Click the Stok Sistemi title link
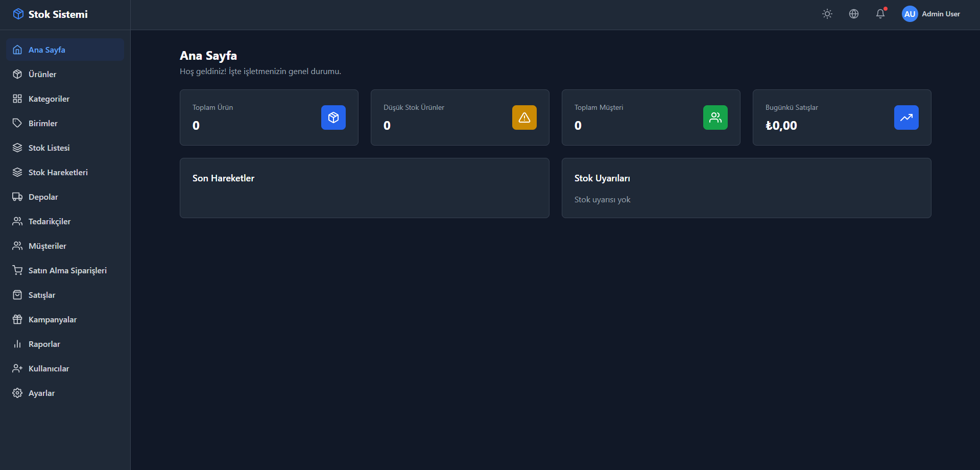Screen dimensions: 980x470 click(x=58, y=14)
